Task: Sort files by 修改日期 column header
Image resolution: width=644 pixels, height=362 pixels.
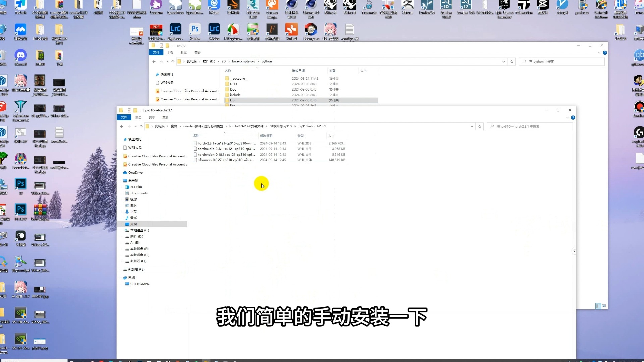Action: pyautogui.click(x=266, y=136)
